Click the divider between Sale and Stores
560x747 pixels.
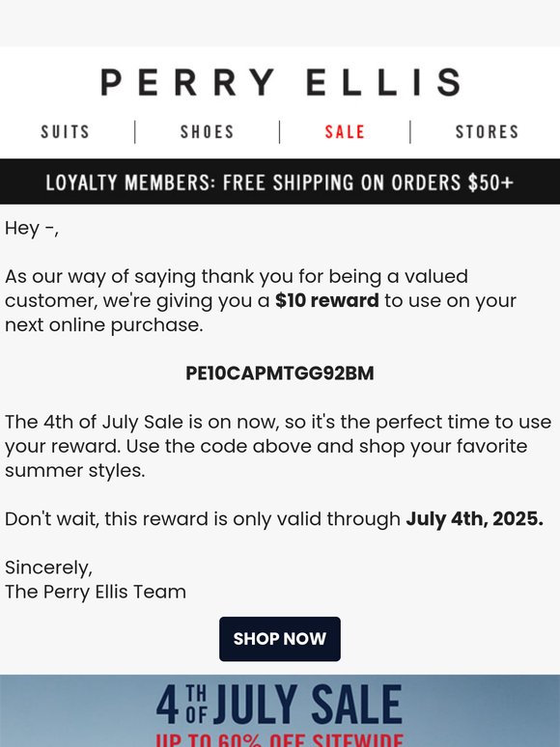[410, 132]
